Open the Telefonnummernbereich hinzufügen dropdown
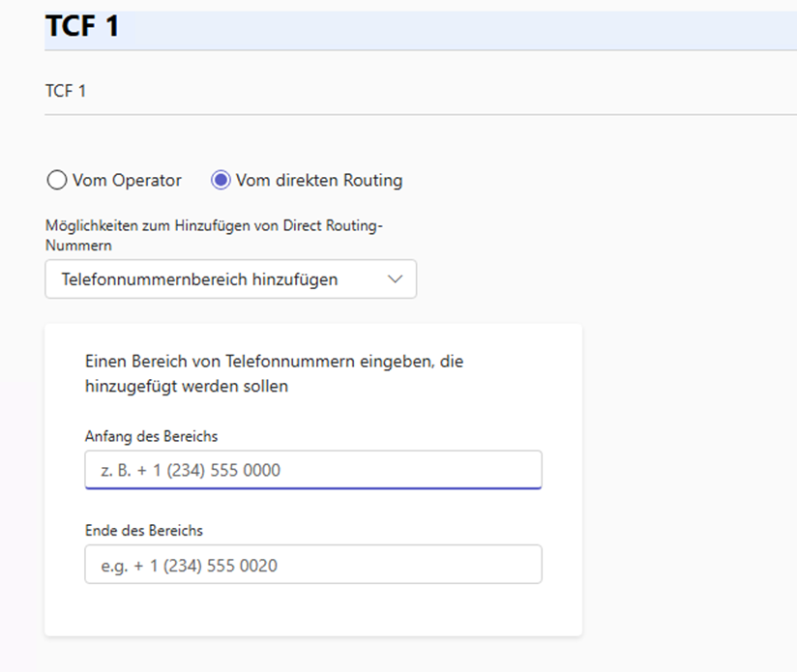The height and width of the screenshot is (672, 797). point(231,278)
